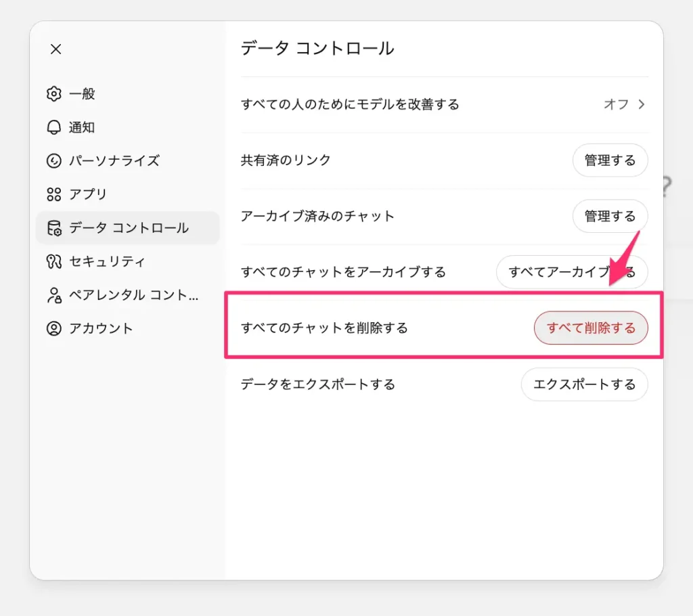693x616 pixels.
Task: Click the red すべて削除する button
Action: tap(591, 328)
